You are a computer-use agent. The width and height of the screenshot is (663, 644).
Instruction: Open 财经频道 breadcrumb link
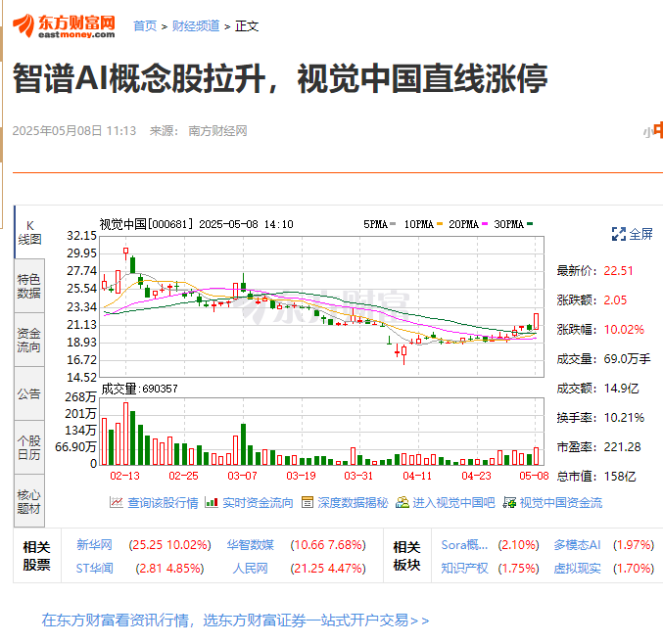tap(195, 26)
